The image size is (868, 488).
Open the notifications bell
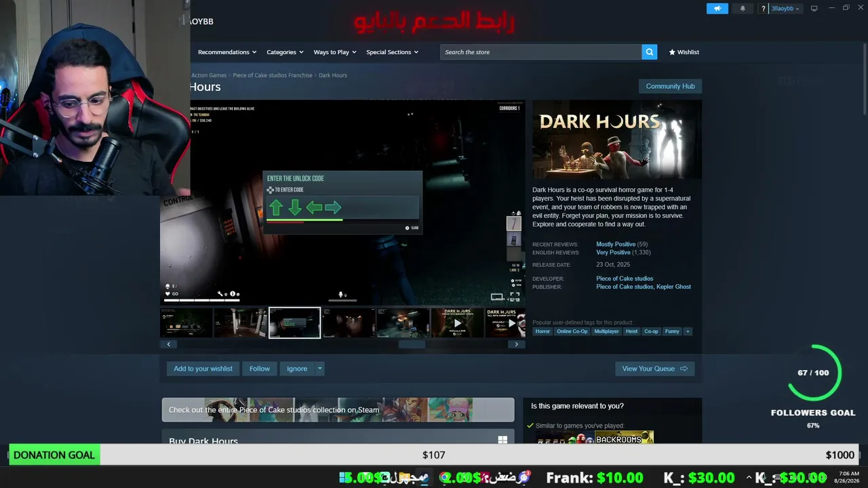[743, 8]
